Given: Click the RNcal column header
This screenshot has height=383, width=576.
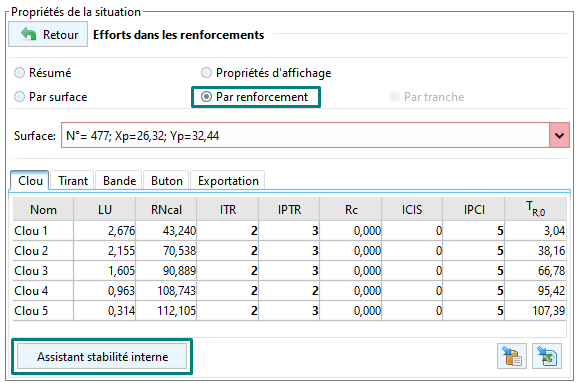Looking at the screenshot, I should 166,209.
